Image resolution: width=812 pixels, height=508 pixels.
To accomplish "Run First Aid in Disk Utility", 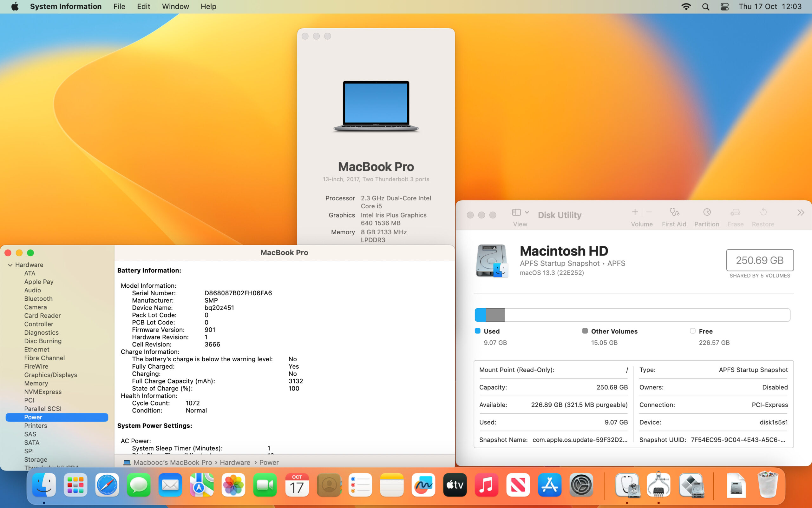I will pos(674,217).
